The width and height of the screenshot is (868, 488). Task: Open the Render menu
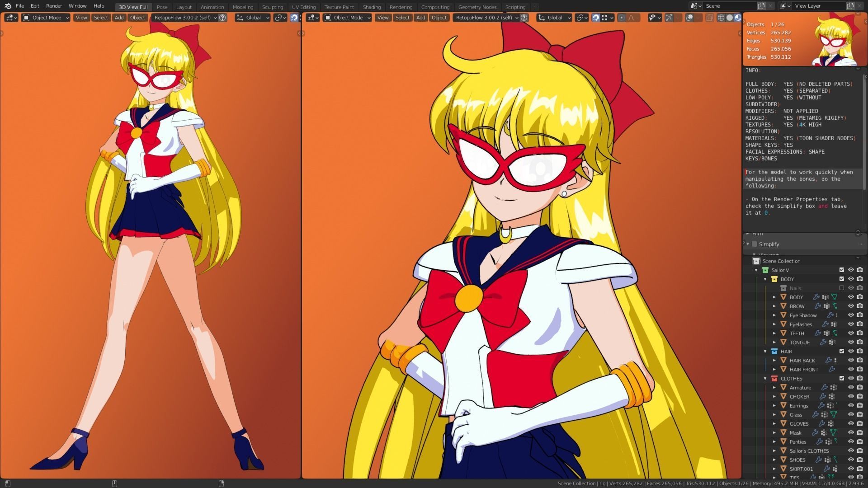(54, 6)
